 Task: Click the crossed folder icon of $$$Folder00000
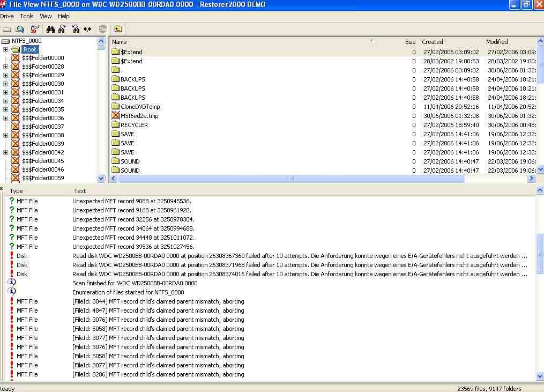tap(16, 58)
